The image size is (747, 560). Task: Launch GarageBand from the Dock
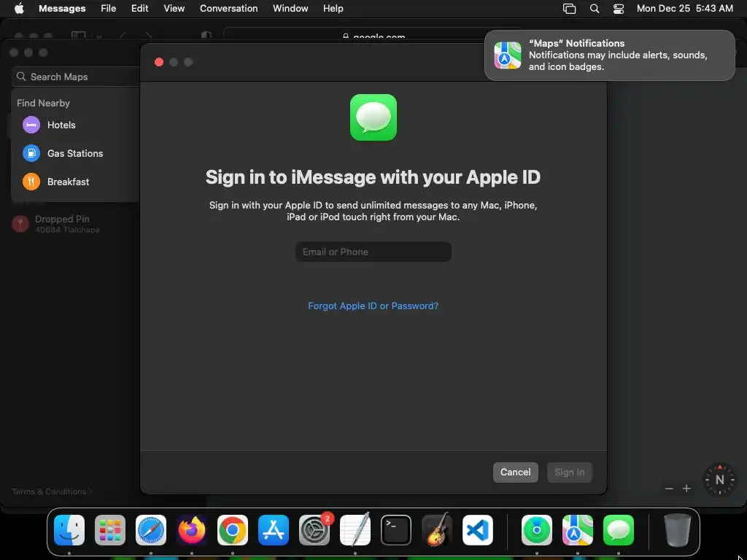pos(437,530)
